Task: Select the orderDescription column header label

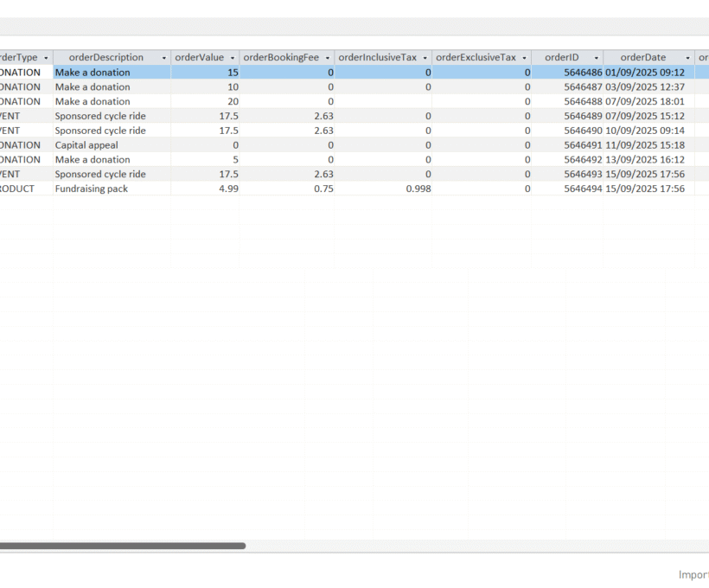Action: tap(105, 58)
